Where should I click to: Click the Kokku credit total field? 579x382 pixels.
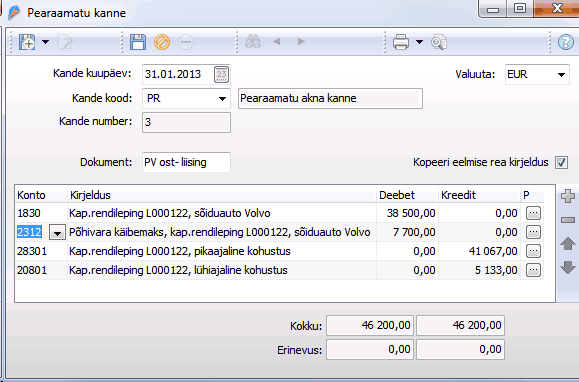460,325
